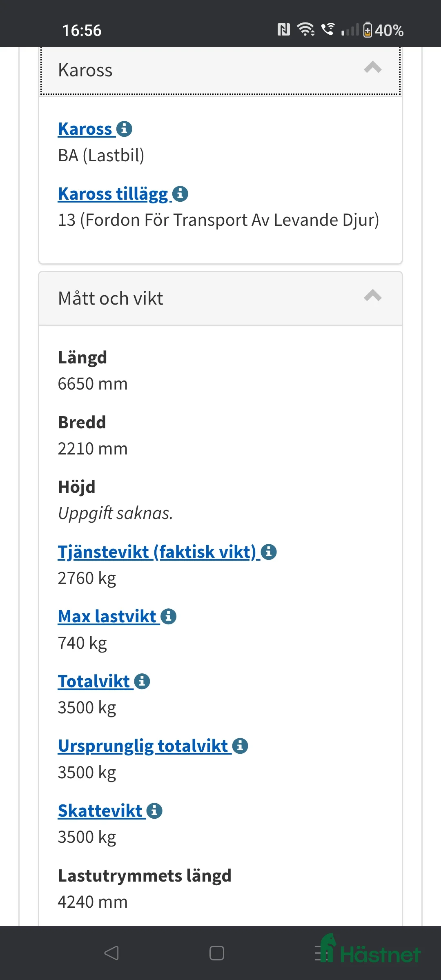This screenshot has width=441, height=980.
Task: Open info for Tjänstevikt (faktisk vikt)
Action: tap(269, 552)
